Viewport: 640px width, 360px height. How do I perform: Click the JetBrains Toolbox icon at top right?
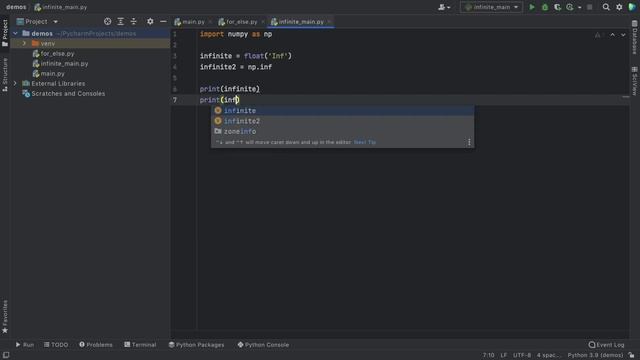click(x=632, y=7)
